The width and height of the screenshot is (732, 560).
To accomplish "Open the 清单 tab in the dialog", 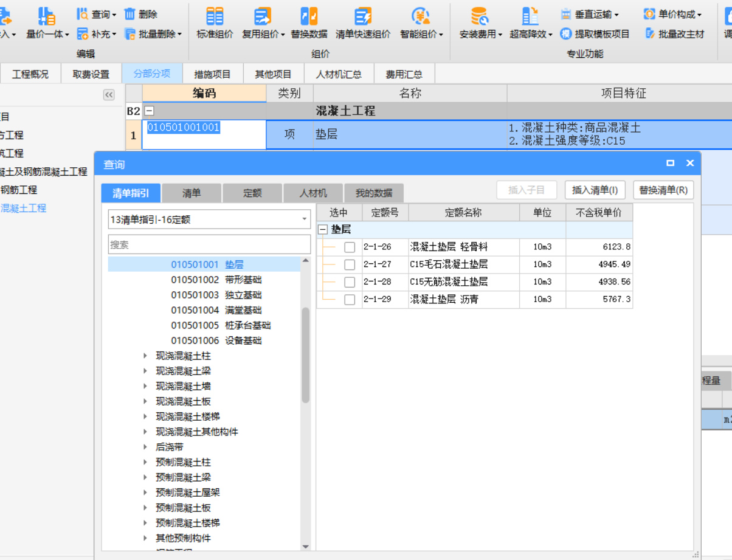I will tap(192, 193).
